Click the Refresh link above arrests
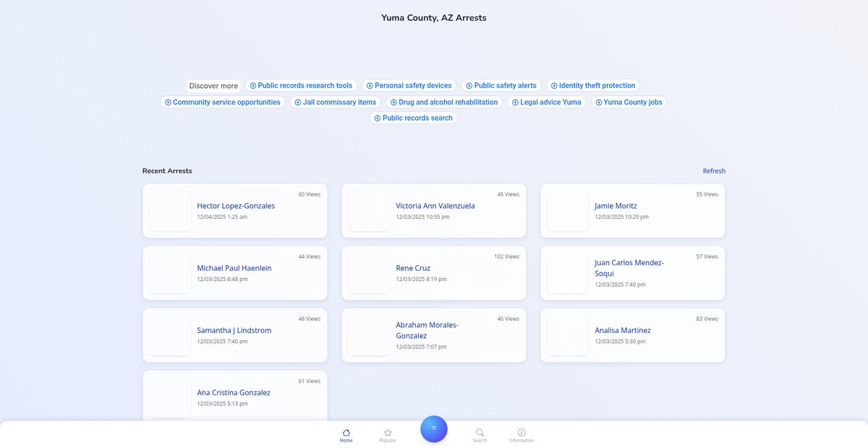 tap(714, 171)
